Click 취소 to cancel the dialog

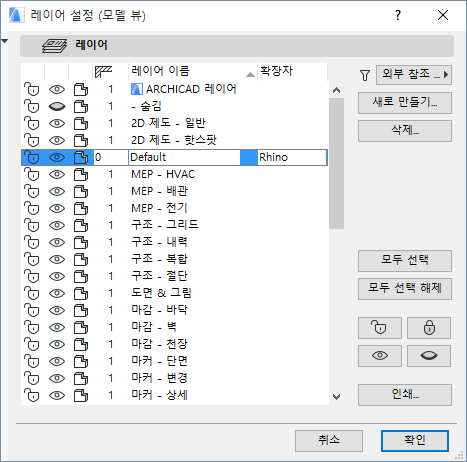point(329,441)
